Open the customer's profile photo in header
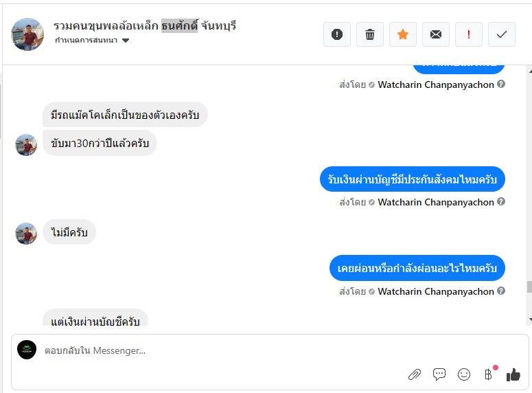This screenshot has height=393, width=532. click(x=27, y=34)
